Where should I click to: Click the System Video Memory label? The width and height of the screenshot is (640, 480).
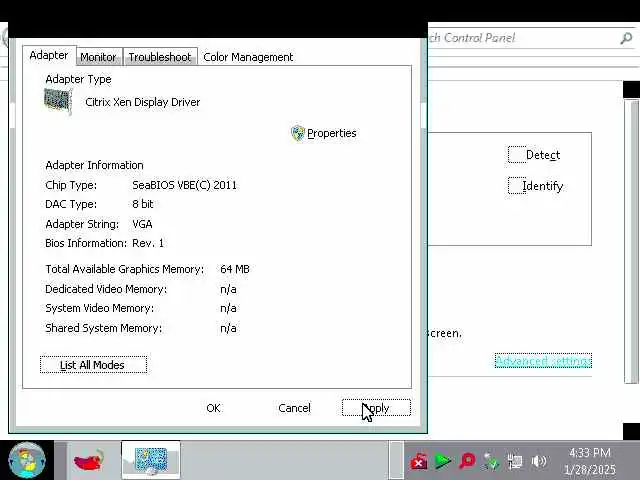[x=100, y=308]
